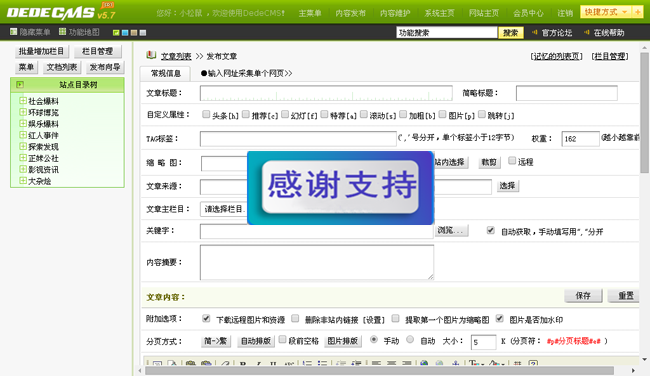Open the 记忆的列表页 link
Image resolution: width=650 pixels, height=376 pixels.
(x=556, y=56)
